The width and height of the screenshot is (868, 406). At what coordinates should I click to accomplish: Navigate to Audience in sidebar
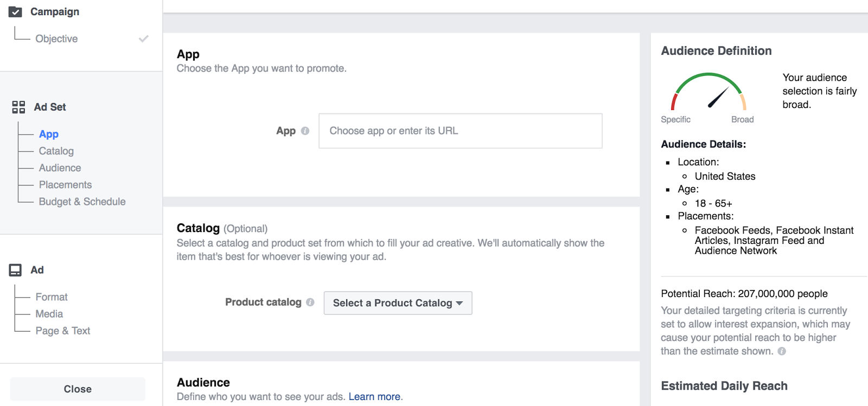click(x=60, y=168)
